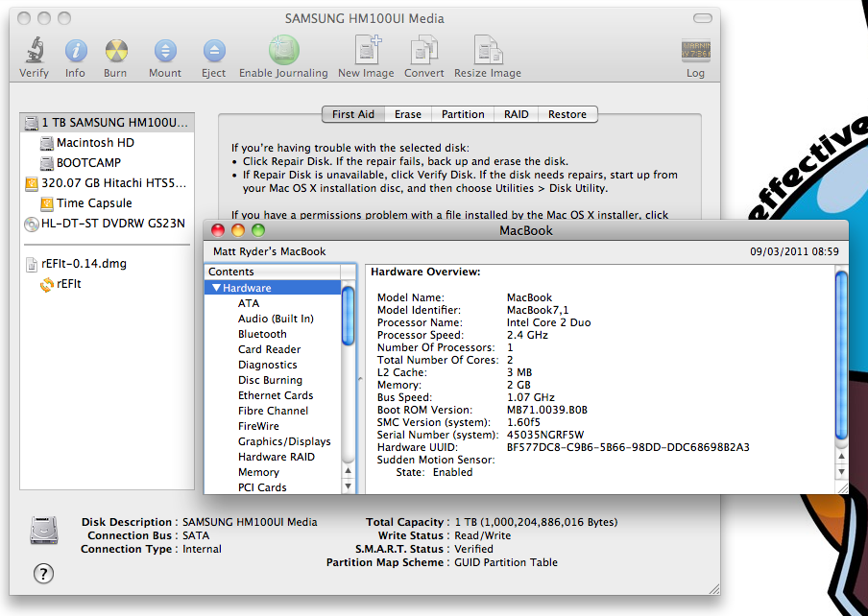Click the Model Identifier value MacBook7,1
The height and width of the screenshot is (616, 868).
[538, 310]
